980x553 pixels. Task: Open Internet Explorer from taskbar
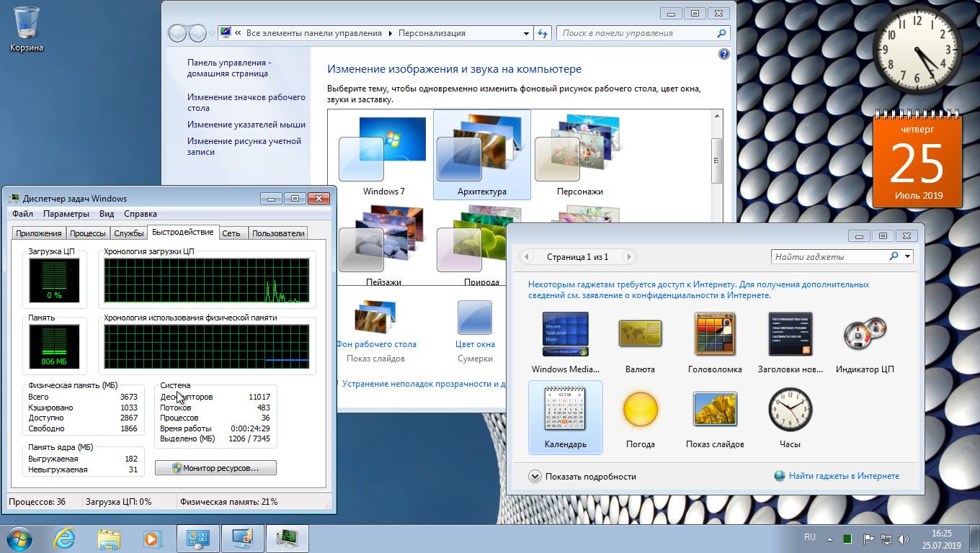click(65, 538)
